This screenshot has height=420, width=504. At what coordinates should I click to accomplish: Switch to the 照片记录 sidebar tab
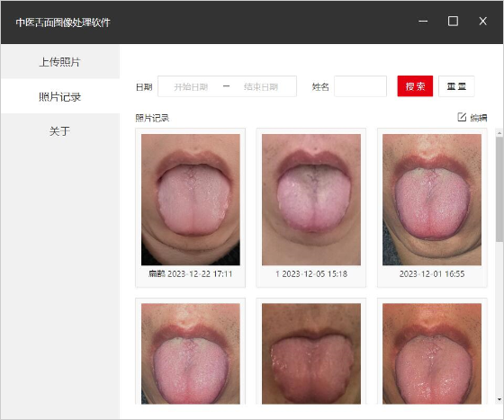click(x=60, y=96)
